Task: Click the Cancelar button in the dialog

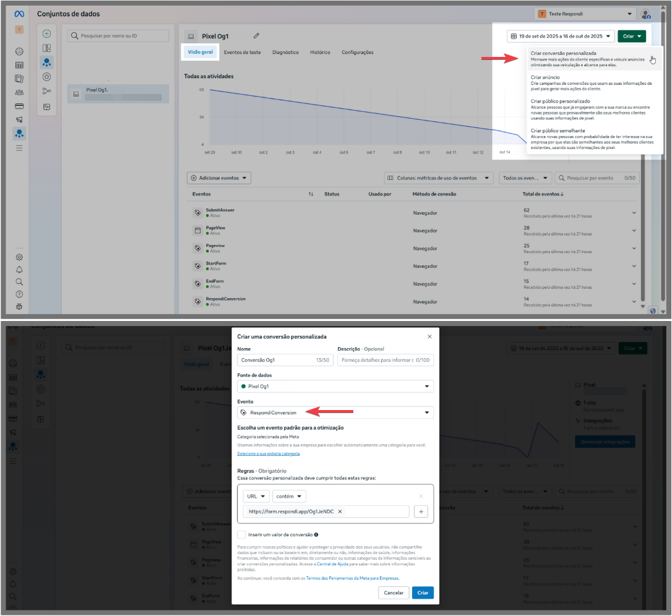Action: coord(394,593)
